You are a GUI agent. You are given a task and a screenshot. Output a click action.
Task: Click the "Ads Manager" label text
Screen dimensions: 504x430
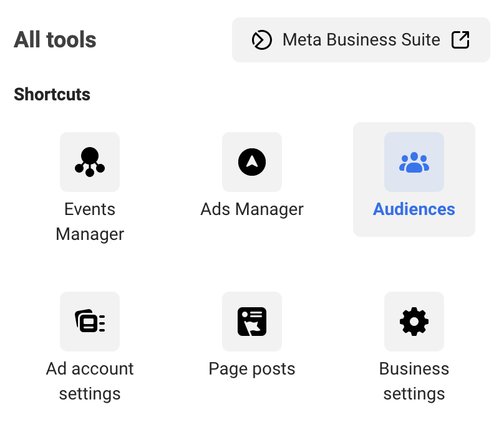pos(252,209)
